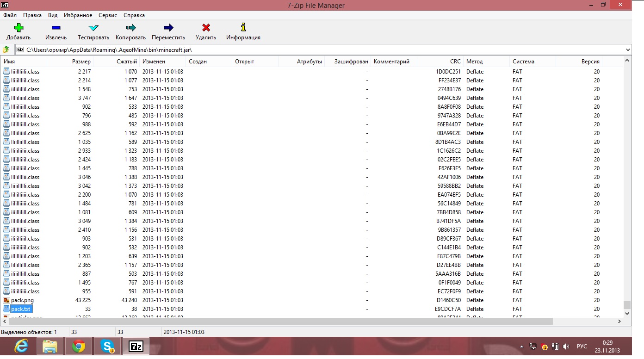Sort by CRC column header
This screenshot has width=644, height=359.
coord(440,62)
